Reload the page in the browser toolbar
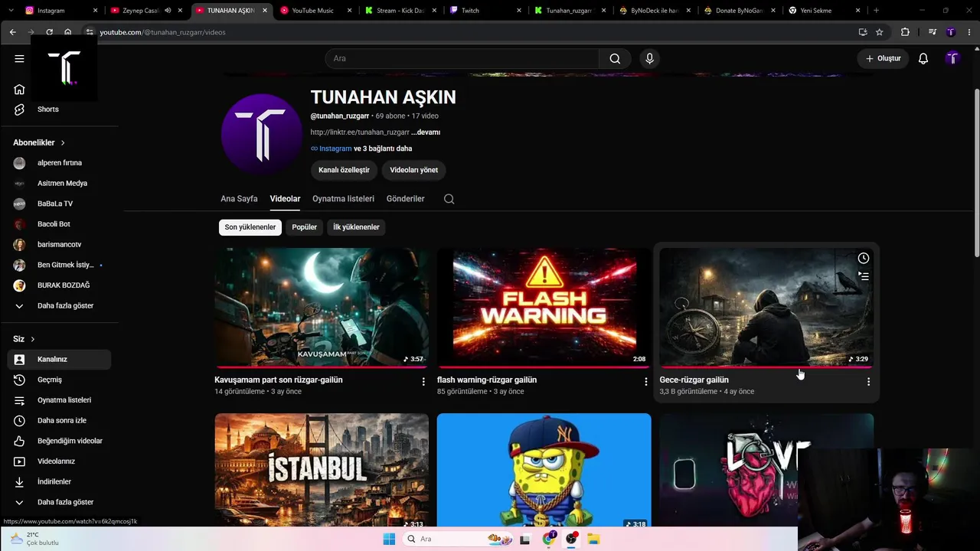 49,32
